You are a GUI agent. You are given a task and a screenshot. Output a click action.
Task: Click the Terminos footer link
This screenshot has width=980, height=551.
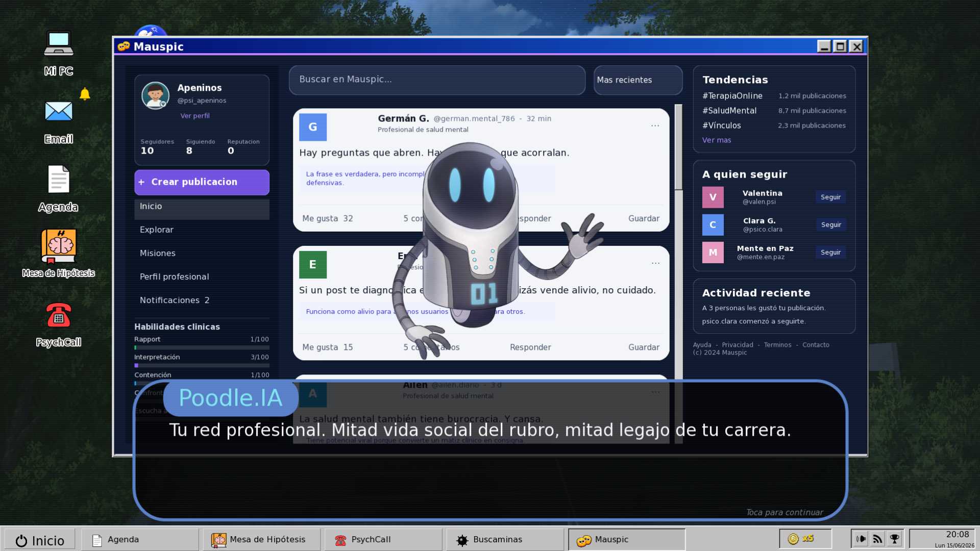coord(777,345)
